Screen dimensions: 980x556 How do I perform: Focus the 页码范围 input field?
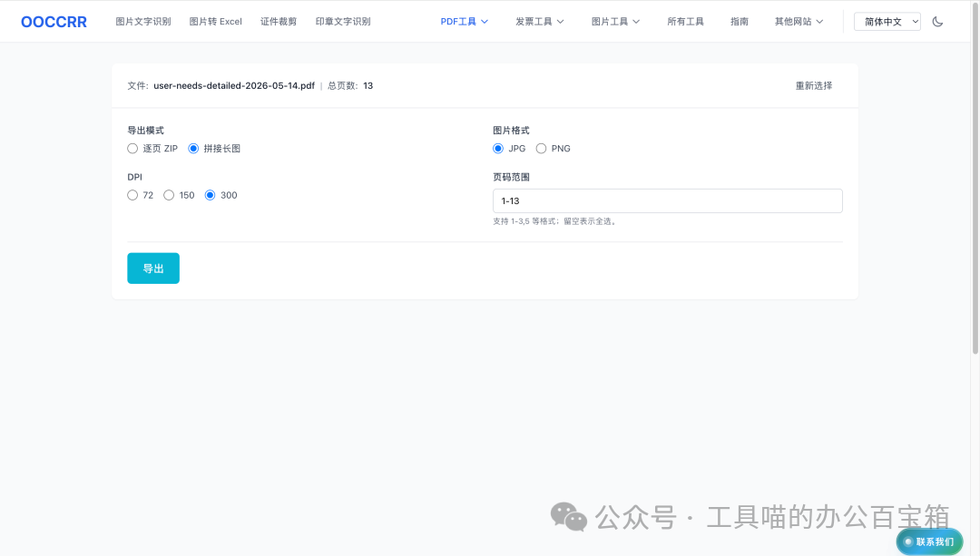click(x=668, y=201)
